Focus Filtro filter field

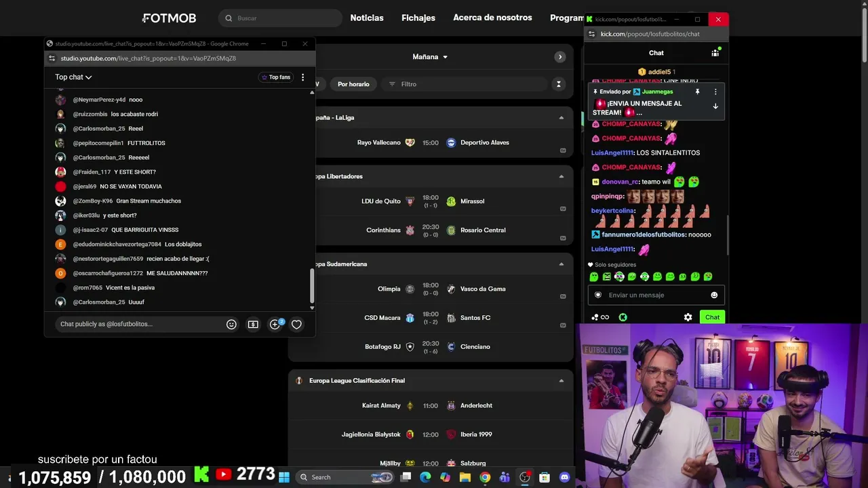tap(465, 84)
